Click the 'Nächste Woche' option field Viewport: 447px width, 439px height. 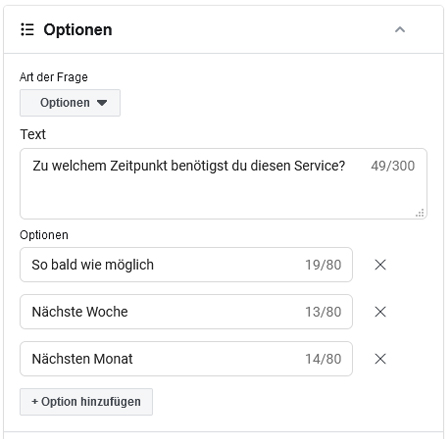[x=186, y=312]
